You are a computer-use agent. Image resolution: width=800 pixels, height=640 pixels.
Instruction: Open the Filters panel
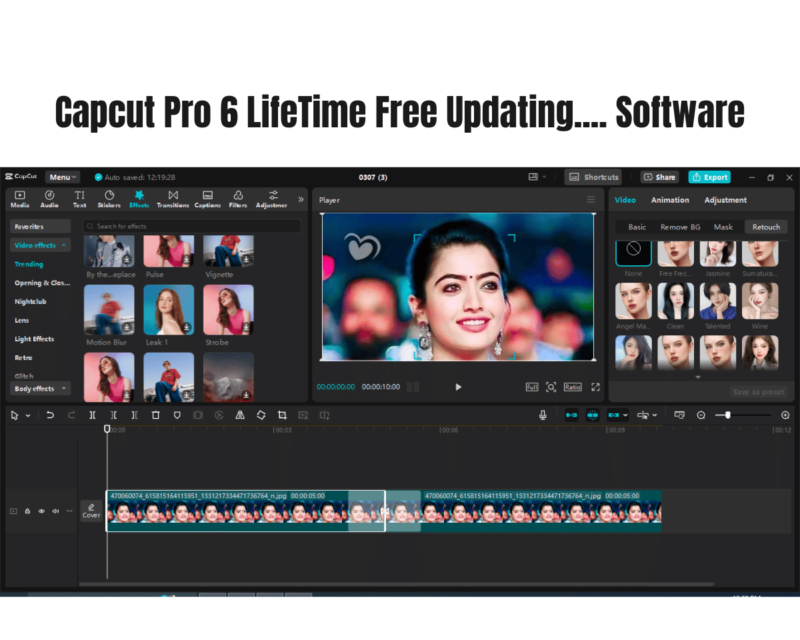coord(238,199)
